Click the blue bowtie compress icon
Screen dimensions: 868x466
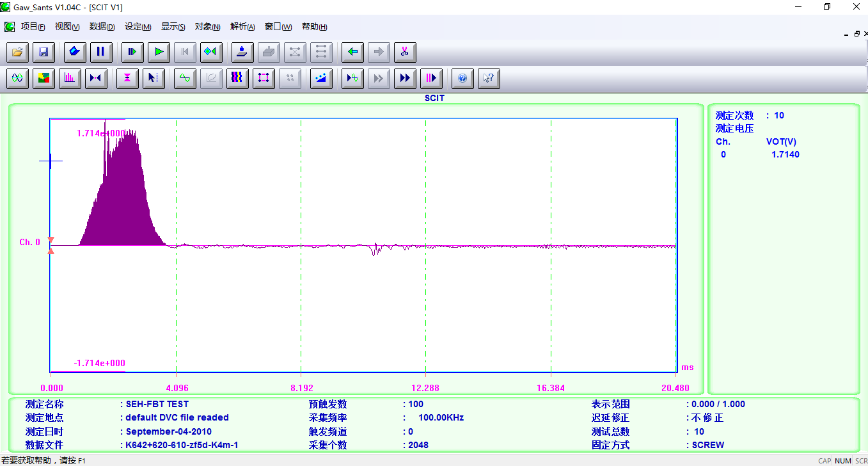point(96,78)
